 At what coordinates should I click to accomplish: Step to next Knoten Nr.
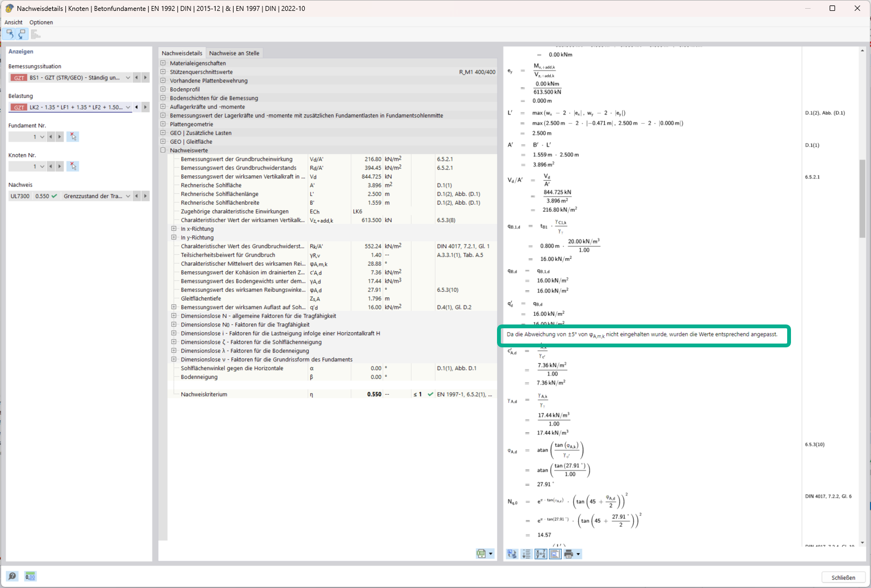pos(59,166)
